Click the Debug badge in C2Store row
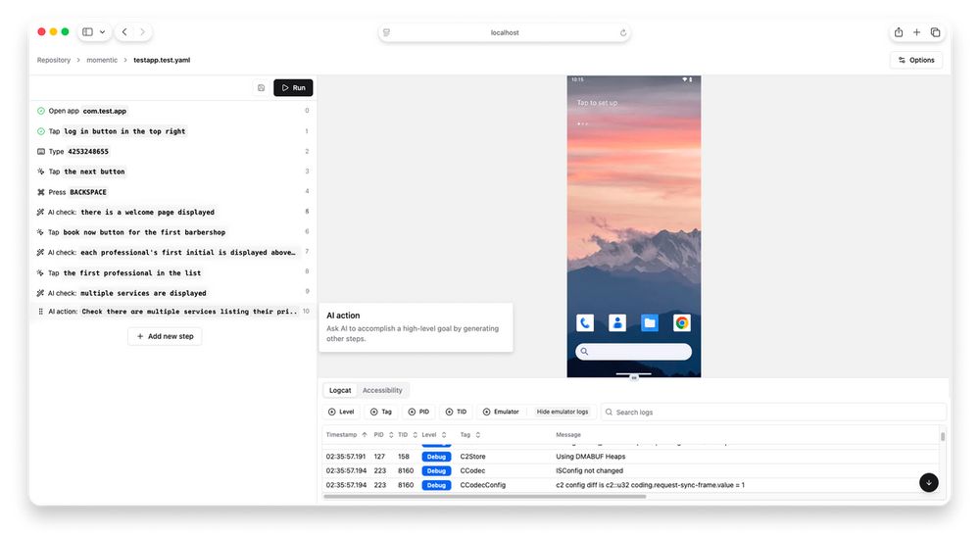This screenshot has height=537, width=980. (x=436, y=457)
